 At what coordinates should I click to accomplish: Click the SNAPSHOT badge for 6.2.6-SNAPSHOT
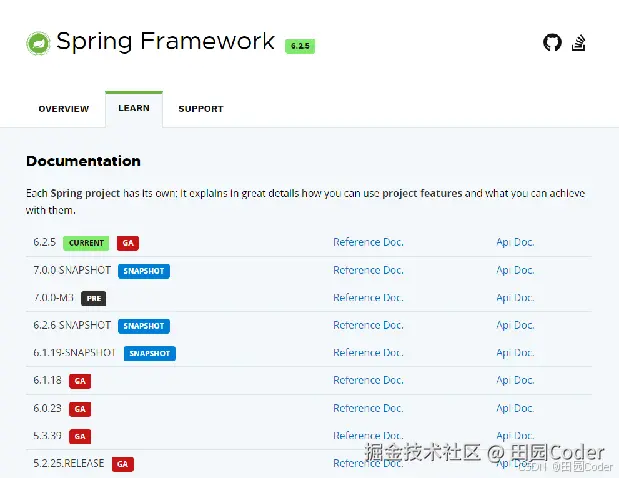click(x=144, y=326)
